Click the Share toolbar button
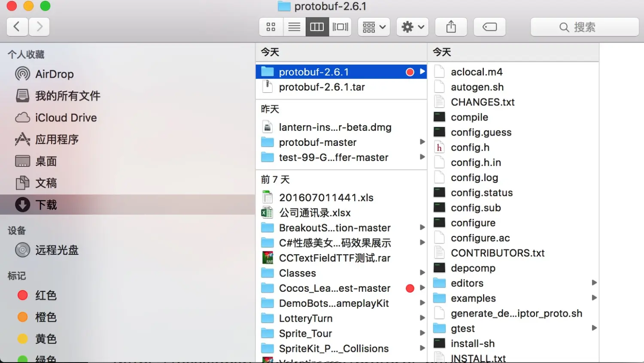Image resolution: width=644 pixels, height=363 pixels. tap(451, 27)
